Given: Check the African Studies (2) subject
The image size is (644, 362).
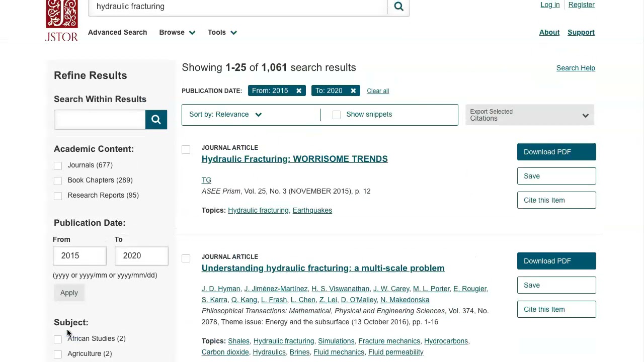Looking at the screenshot, I should click(x=58, y=339).
